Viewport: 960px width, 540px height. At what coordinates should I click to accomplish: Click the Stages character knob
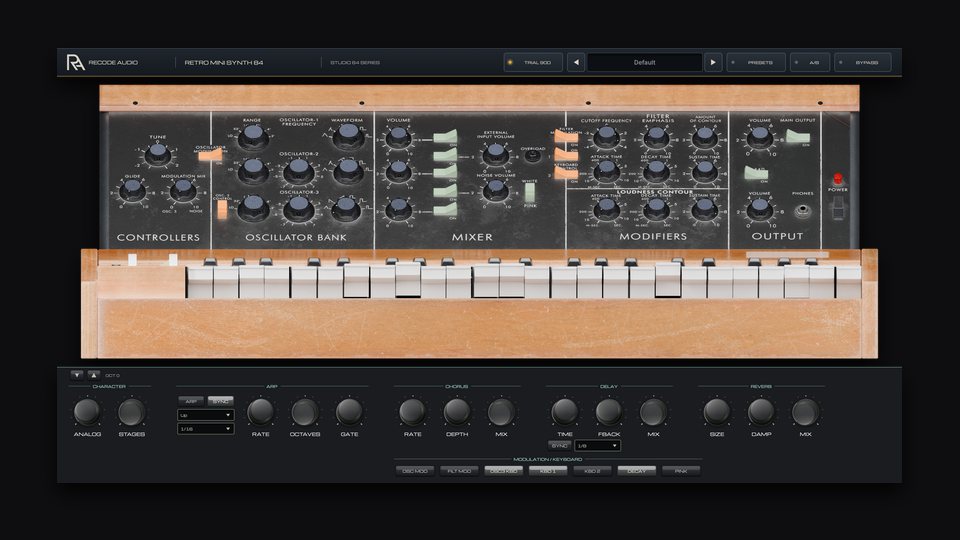[131, 412]
